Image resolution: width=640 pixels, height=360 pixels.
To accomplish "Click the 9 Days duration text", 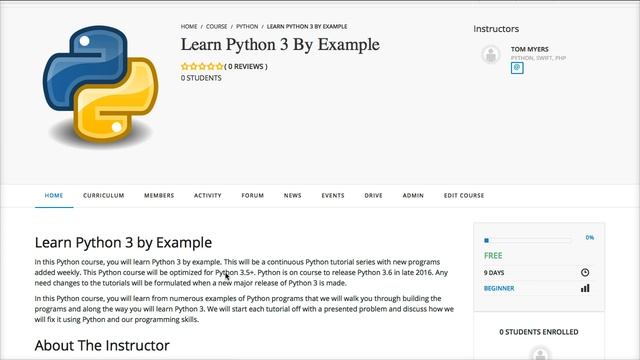I will click(494, 272).
